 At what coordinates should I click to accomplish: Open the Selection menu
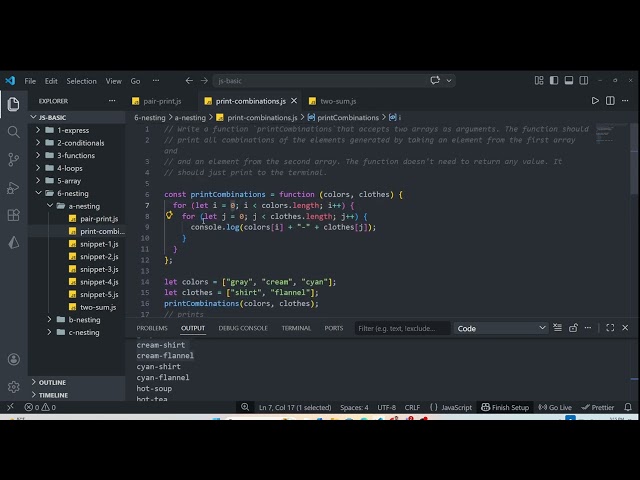pos(82,81)
